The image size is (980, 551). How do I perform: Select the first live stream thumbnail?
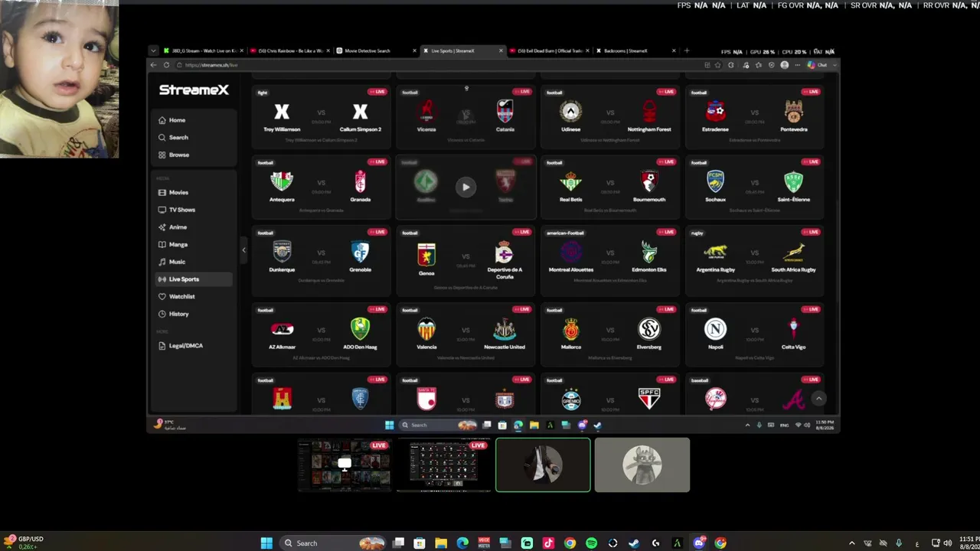345,465
